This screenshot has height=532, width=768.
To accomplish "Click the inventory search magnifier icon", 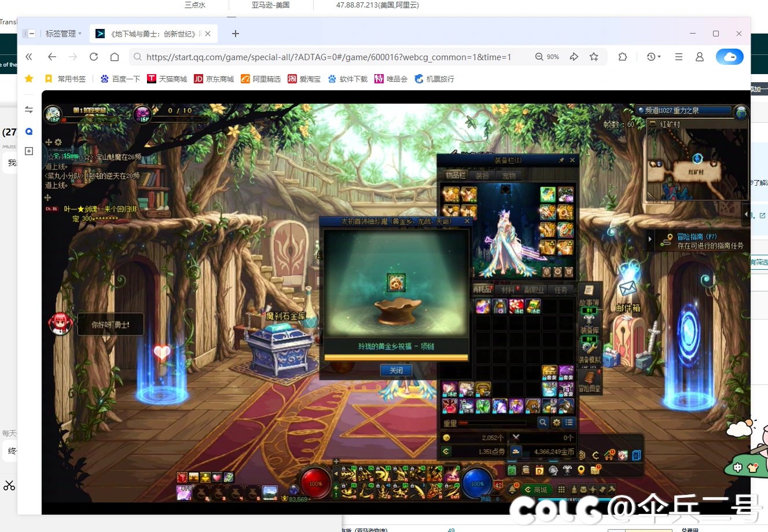I will point(543,423).
